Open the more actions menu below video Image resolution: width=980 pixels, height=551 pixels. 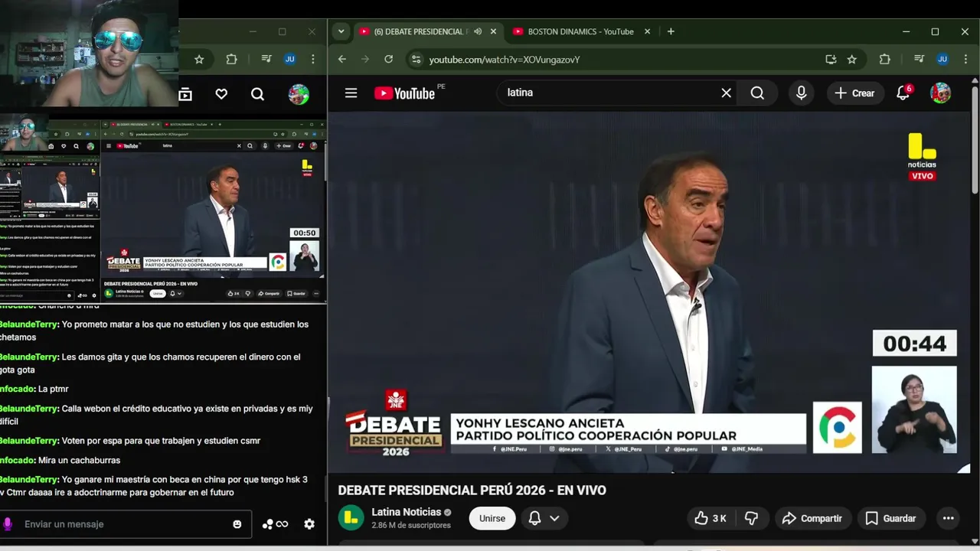click(x=948, y=518)
